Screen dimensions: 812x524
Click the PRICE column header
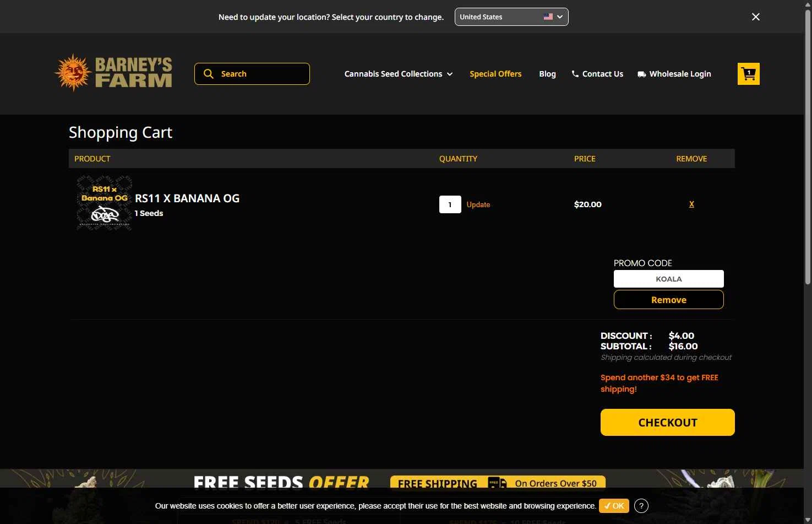tap(585, 159)
